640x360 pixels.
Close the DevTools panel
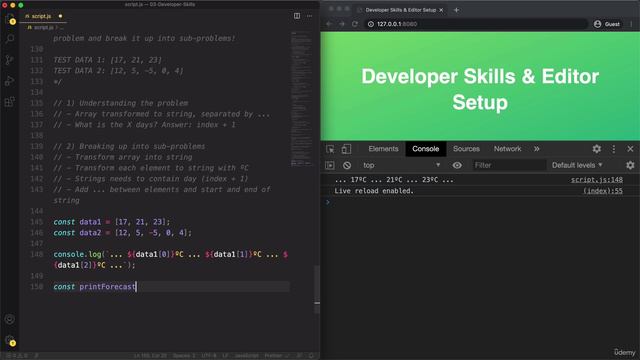(x=630, y=149)
